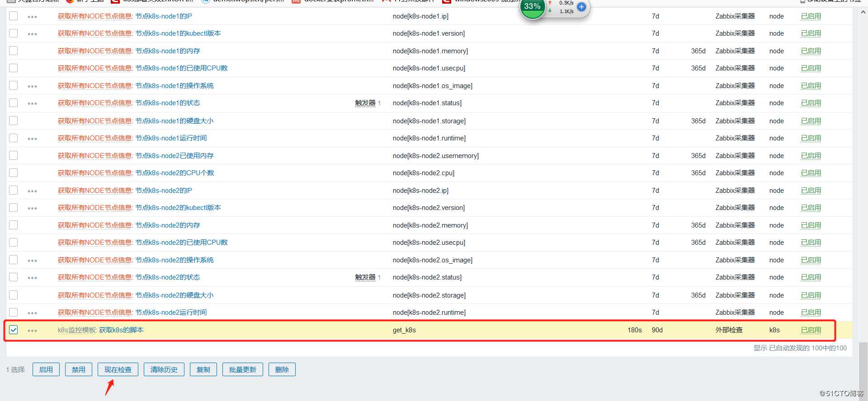Viewport: 868px width, 401px height.
Task: Select the key text get_k8s
Action: pyautogui.click(x=404, y=330)
